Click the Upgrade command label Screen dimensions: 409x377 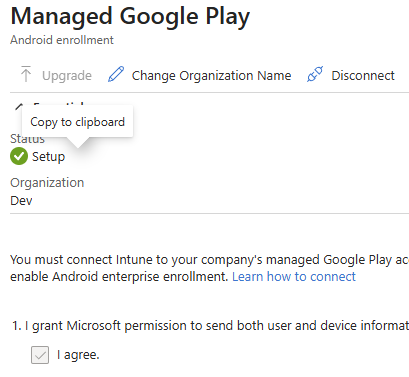click(67, 76)
